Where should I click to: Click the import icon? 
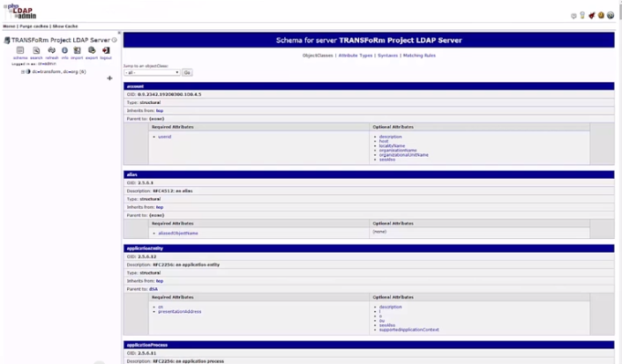tap(77, 51)
